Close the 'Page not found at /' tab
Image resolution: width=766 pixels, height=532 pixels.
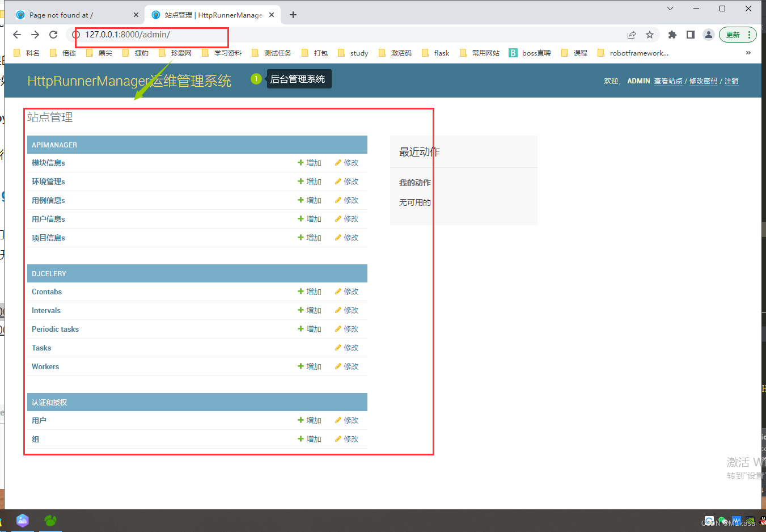point(136,15)
